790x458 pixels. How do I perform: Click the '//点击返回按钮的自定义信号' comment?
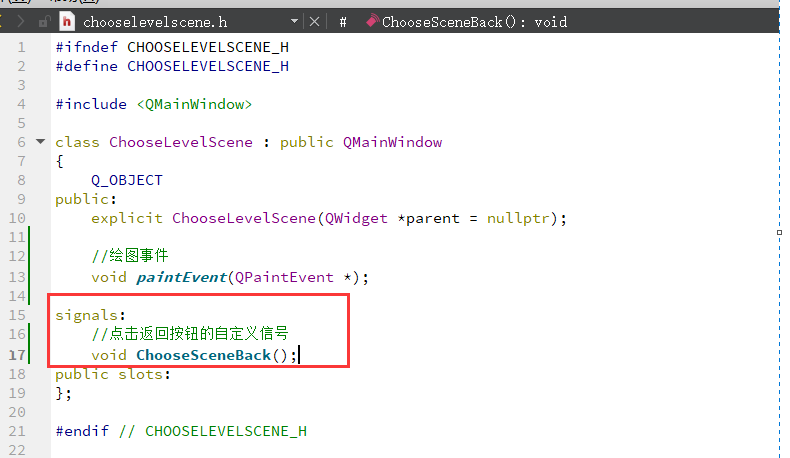pos(190,334)
